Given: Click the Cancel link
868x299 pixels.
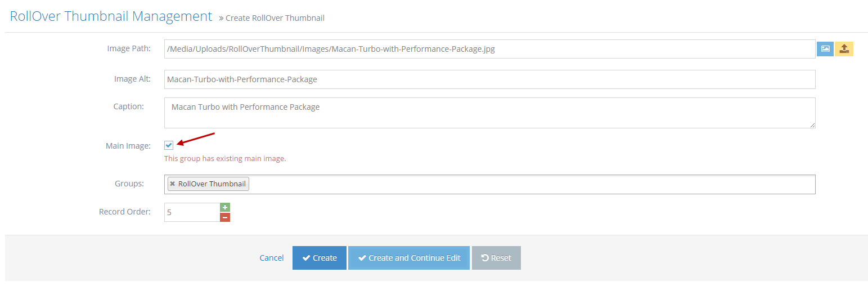Looking at the screenshot, I should pyautogui.click(x=271, y=258).
